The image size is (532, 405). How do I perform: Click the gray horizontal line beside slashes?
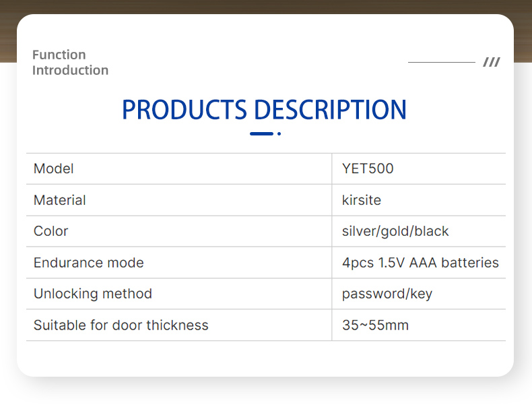click(x=441, y=63)
